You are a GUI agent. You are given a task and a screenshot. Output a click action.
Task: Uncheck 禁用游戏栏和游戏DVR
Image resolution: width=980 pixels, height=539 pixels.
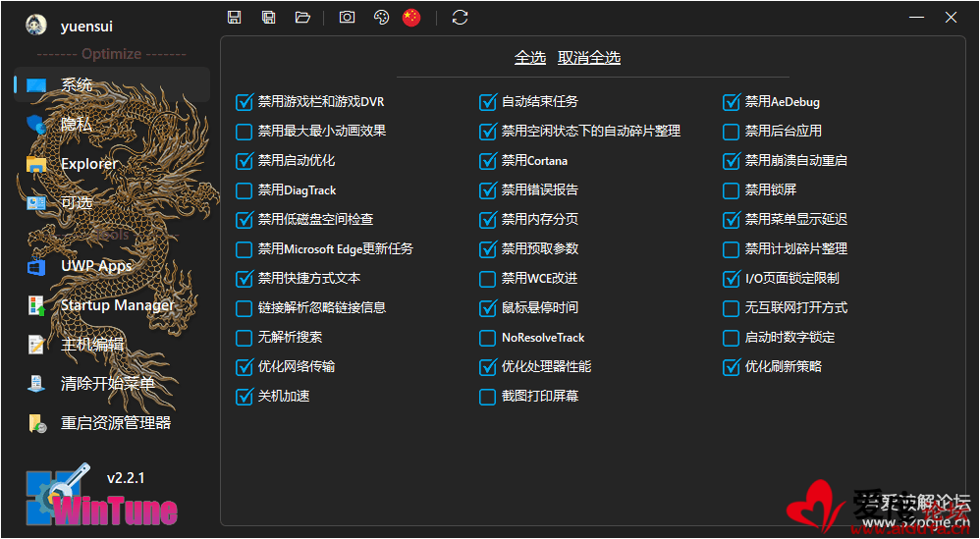pyautogui.click(x=244, y=102)
